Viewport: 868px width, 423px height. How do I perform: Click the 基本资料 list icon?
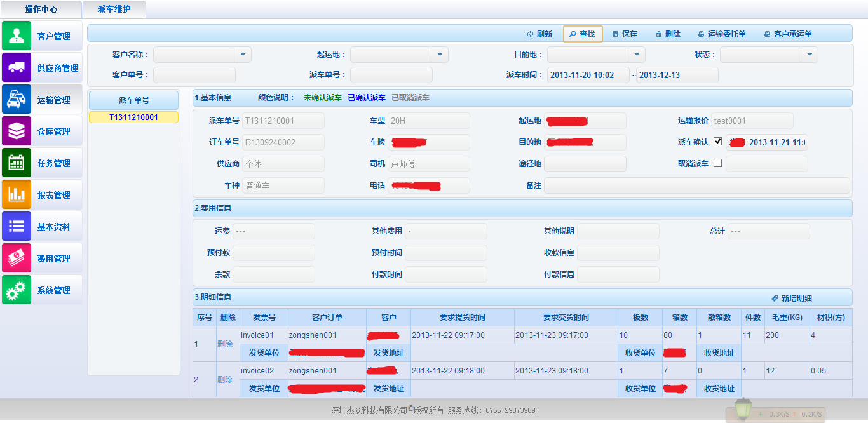coord(17,226)
